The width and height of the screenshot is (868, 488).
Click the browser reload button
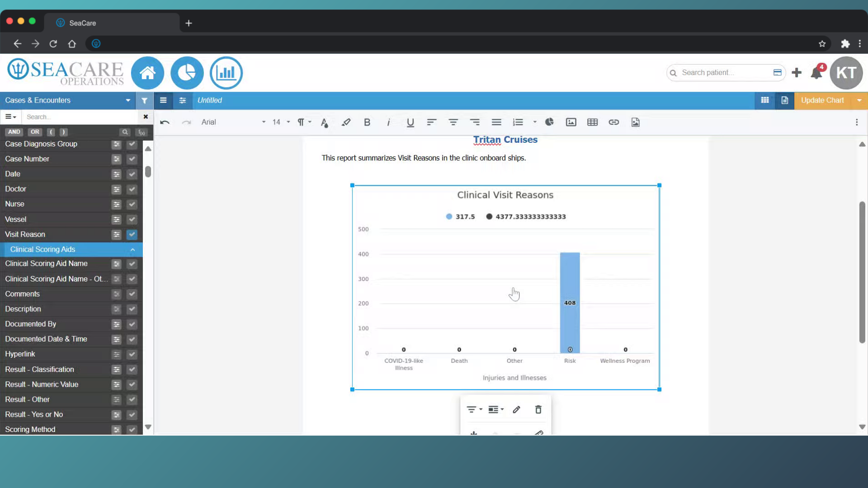pyautogui.click(x=53, y=44)
